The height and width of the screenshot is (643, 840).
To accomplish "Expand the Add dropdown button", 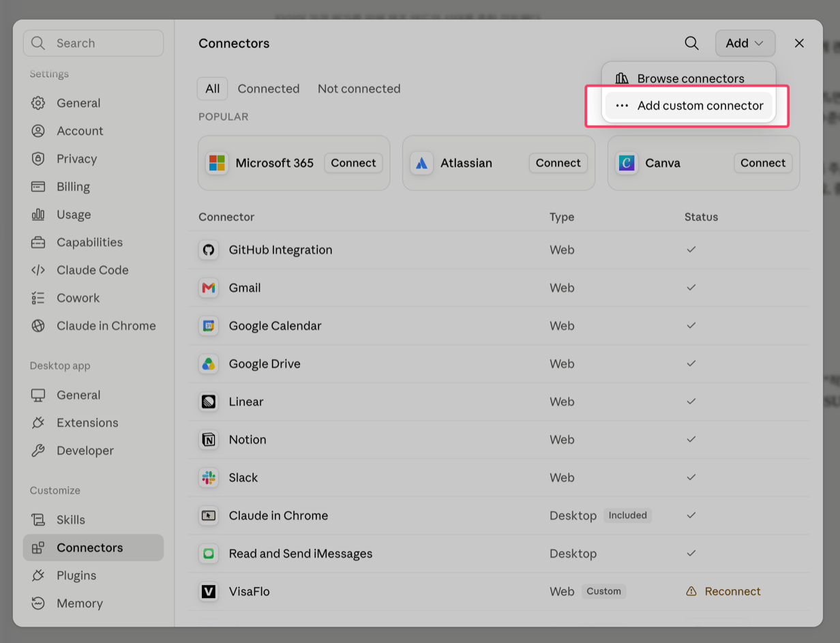I will point(745,43).
